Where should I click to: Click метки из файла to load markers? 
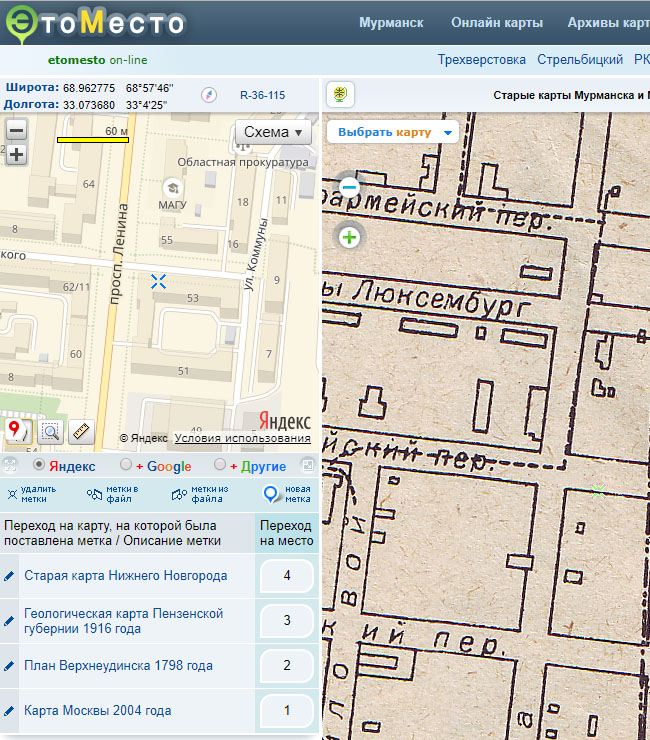point(200,494)
